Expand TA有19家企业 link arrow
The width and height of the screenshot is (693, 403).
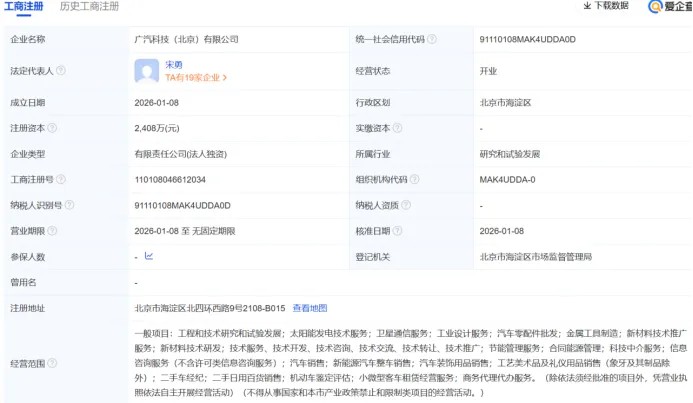pos(225,77)
